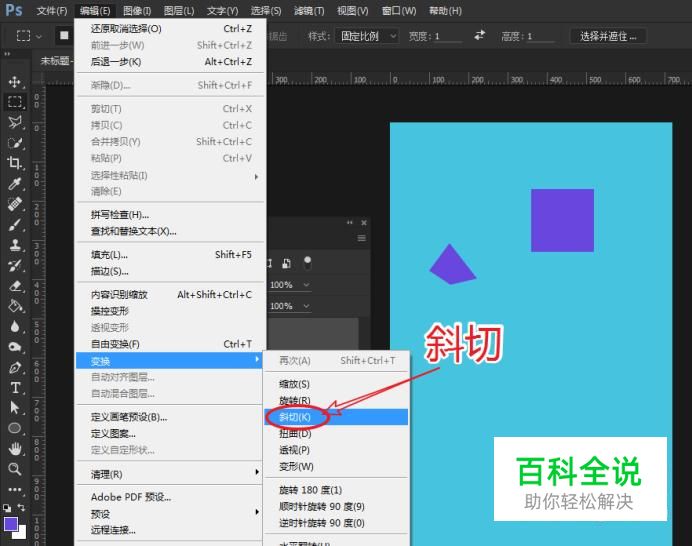Open the 图像(I) menu
The width and height of the screenshot is (692, 546).
[137, 11]
